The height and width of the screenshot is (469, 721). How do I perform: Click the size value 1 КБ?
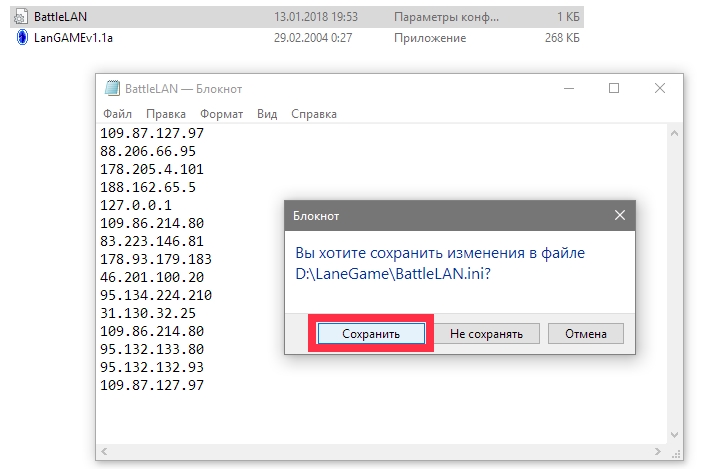coord(568,17)
